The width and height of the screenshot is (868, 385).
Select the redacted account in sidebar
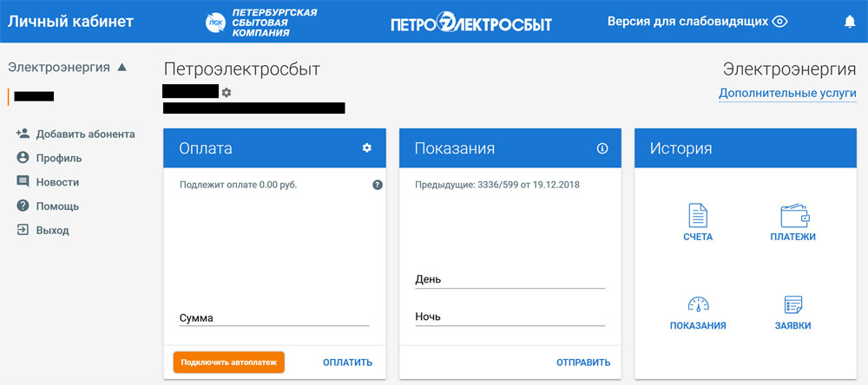pos(34,96)
